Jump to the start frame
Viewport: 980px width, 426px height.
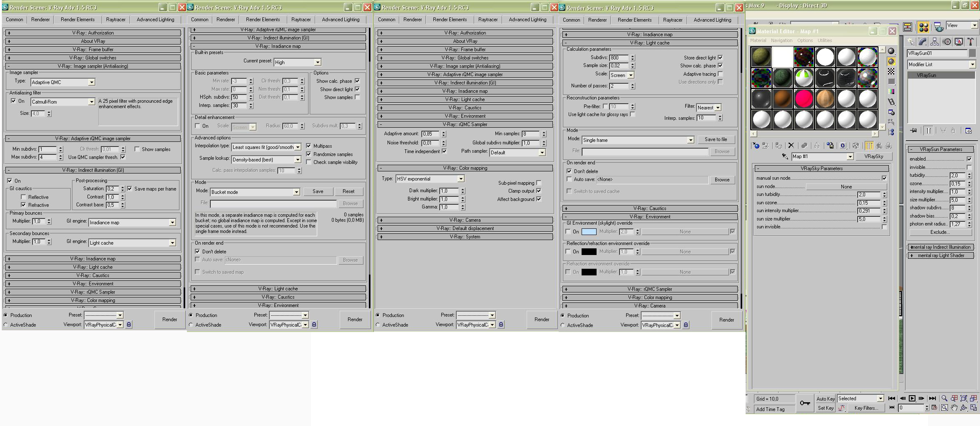tap(892, 398)
